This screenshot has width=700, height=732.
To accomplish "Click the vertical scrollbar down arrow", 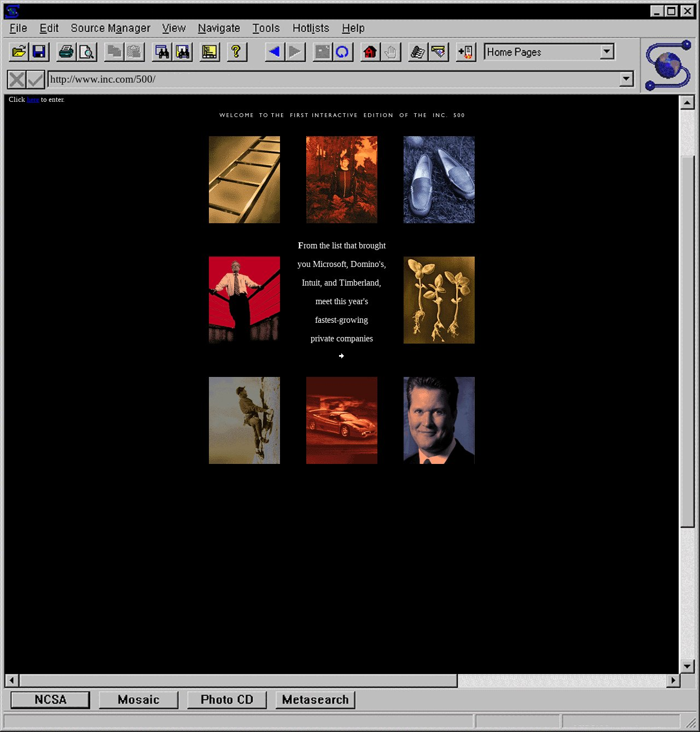I will 687,666.
